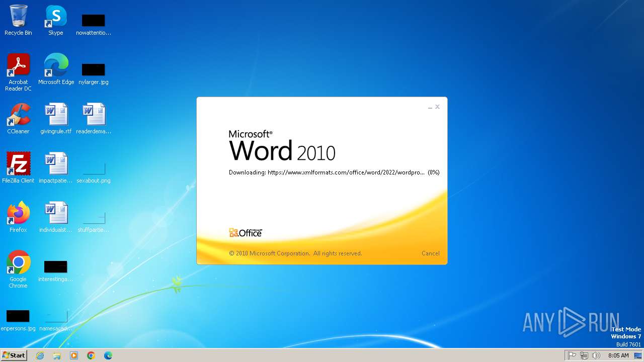Open the Start menu
The height and width of the screenshot is (362, 644).
click(14, 355)
